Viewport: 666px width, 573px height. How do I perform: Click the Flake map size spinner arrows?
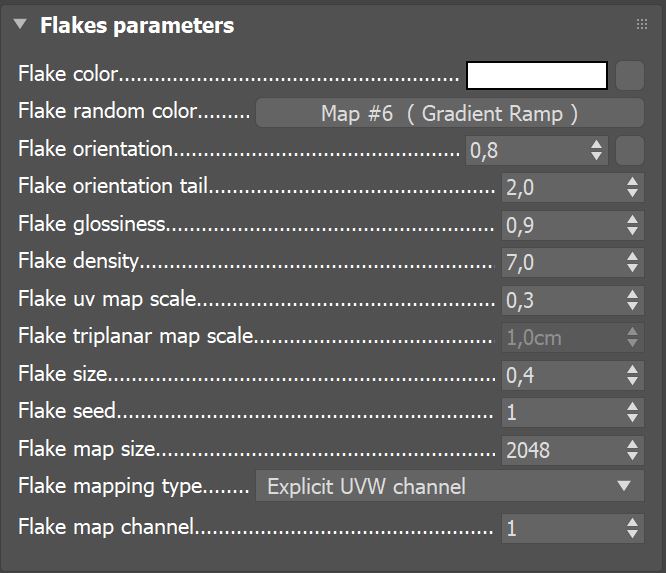[632, 450]
